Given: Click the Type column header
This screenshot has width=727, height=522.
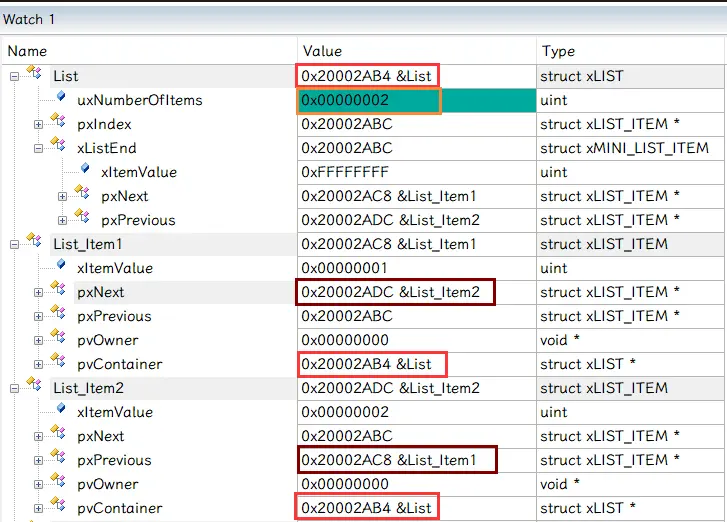Looking at the screenshot, I should click(x=560, y=51).
